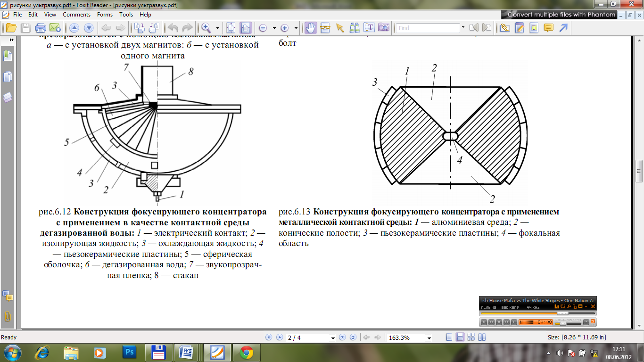This screenshot has width=644, height=362.
Task: Open the View menu
Action: coord(50,15)
